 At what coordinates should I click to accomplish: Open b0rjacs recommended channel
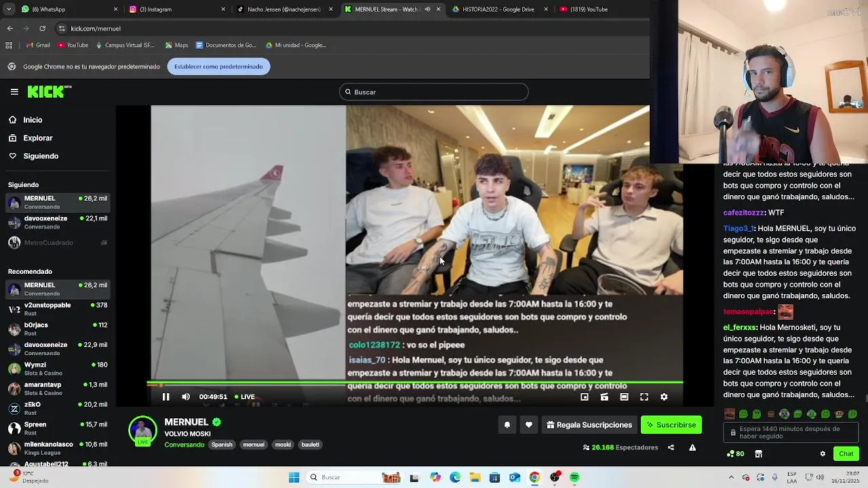pyautogui.click(x=58, y=329)
